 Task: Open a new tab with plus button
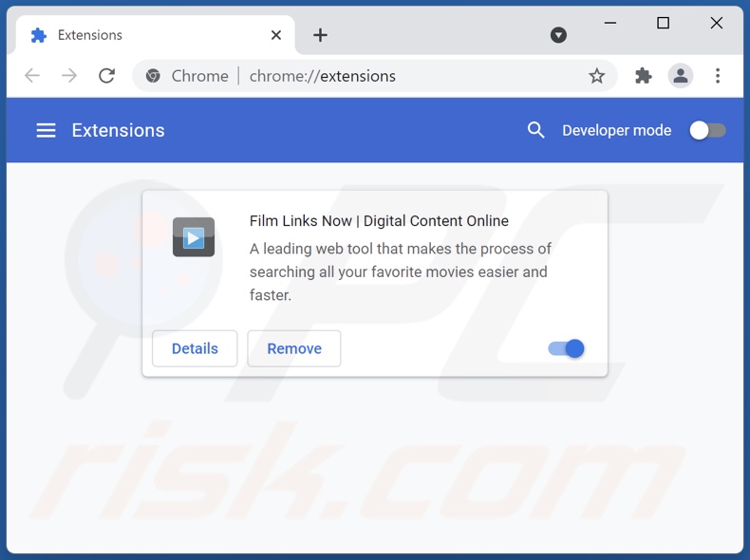click(x=320, y=35)
